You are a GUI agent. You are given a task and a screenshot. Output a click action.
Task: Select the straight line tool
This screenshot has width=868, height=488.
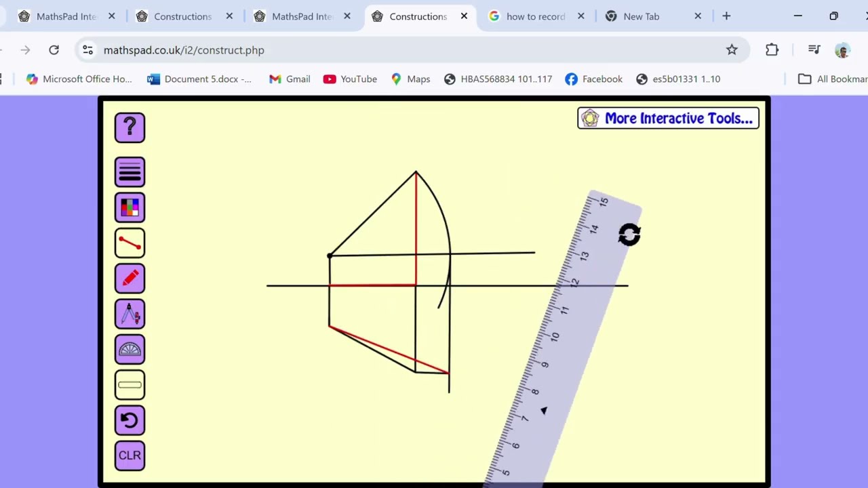pyautogui.click(x=130, y=243)
